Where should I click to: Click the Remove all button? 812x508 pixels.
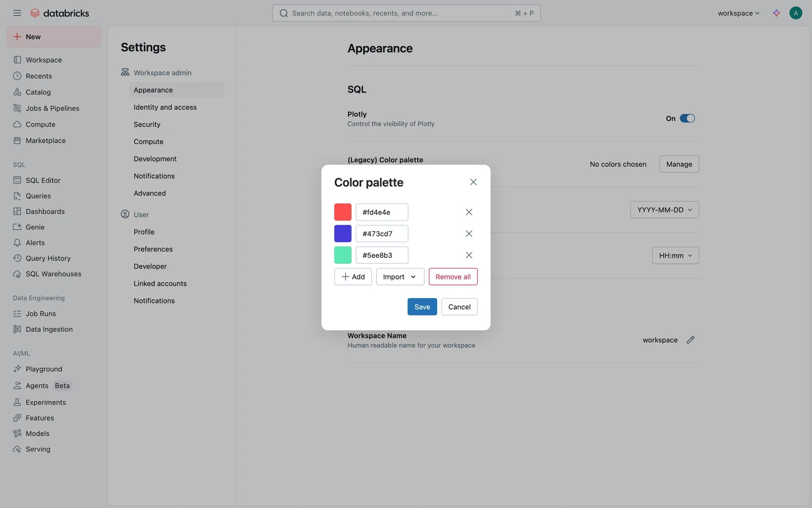click(x=453, y=277)
